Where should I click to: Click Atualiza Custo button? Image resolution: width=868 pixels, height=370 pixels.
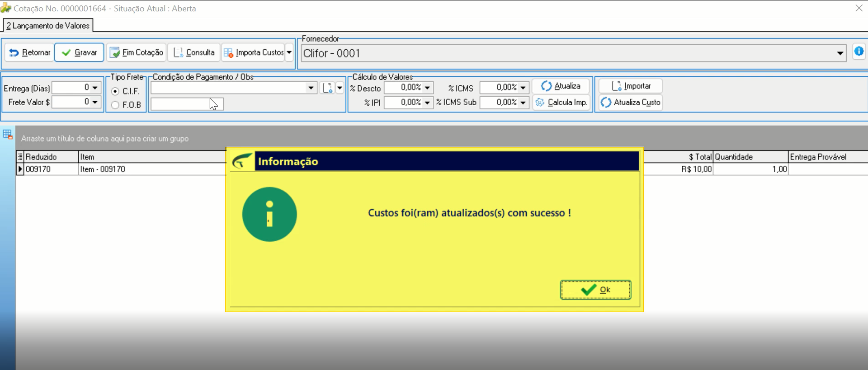[x=631, y=103]
